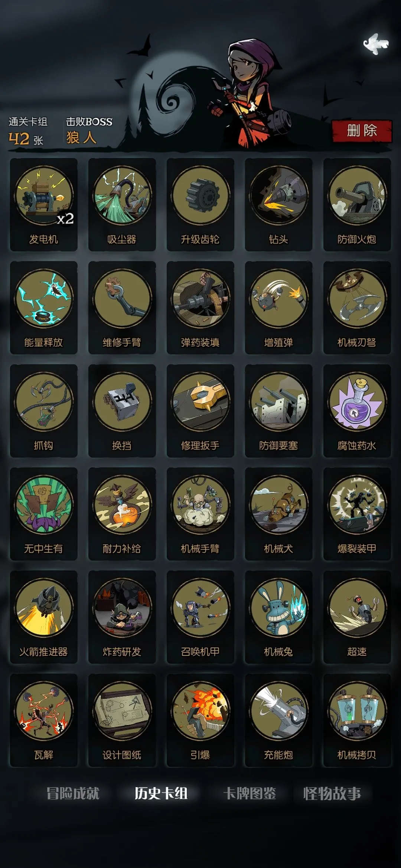Screen dimensions: 401x868
Task: Select the 历史卡组 tab
Action: click(x=161, y=793)
